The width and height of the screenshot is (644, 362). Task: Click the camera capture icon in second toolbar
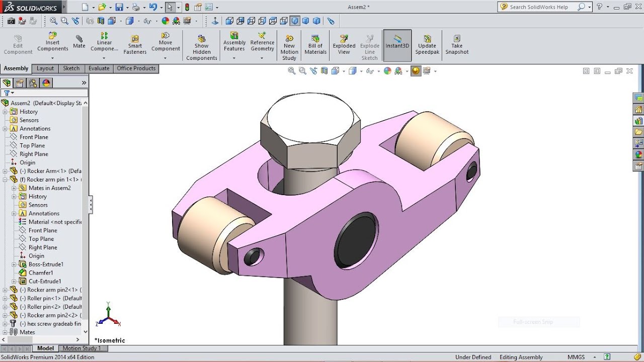point(11,21)
